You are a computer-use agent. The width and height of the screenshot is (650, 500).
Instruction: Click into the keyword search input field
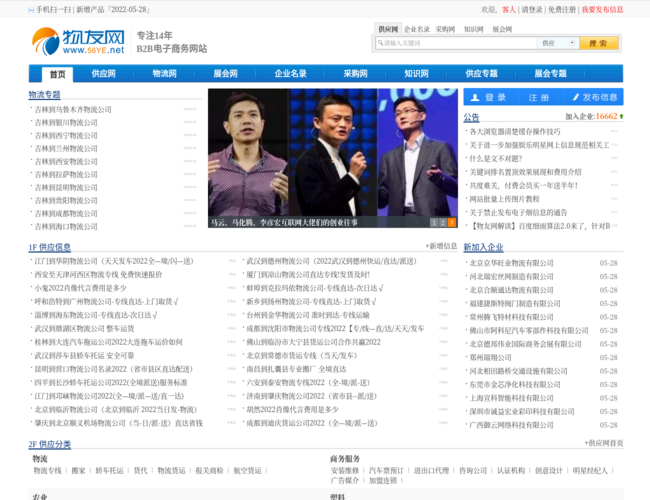[x=455, y=43]
